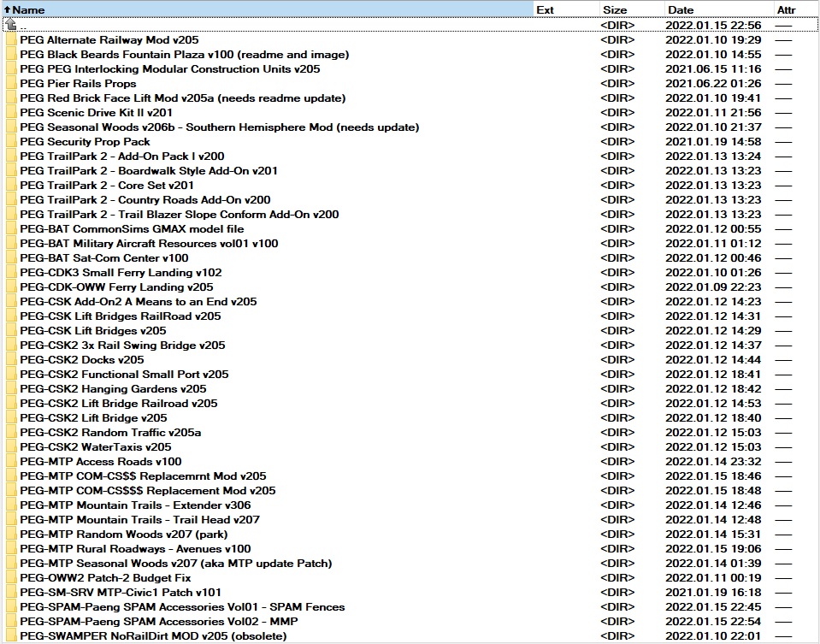
Task: Select PEG-CSK2 3x Rail Swing Bridge v205
Action: pos(123,346)
